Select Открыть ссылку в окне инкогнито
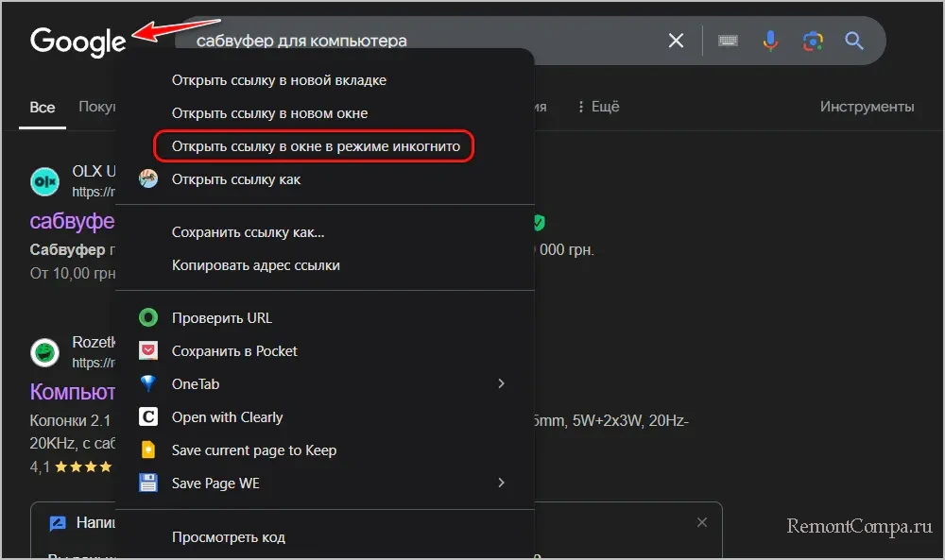 316,146
